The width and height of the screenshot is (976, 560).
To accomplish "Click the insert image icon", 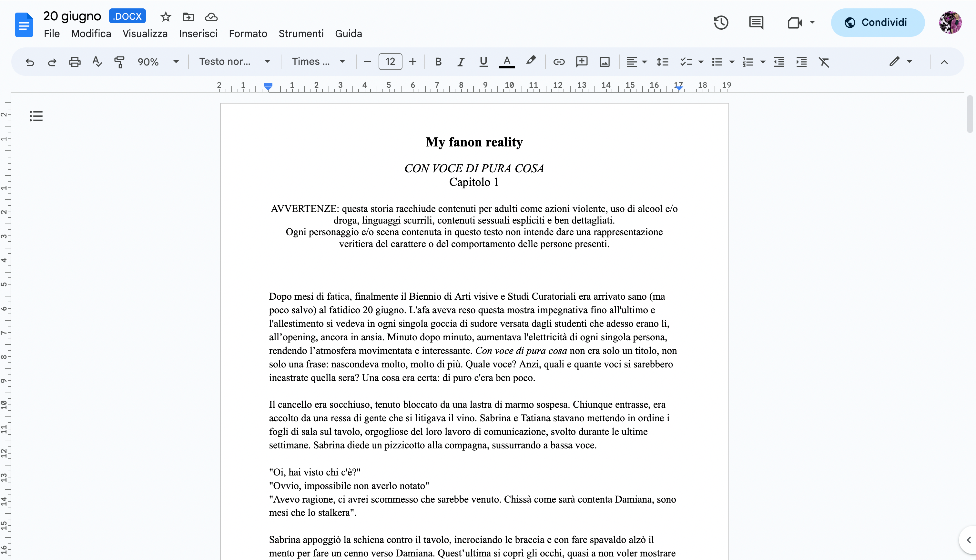I will (x=605, y=62).
